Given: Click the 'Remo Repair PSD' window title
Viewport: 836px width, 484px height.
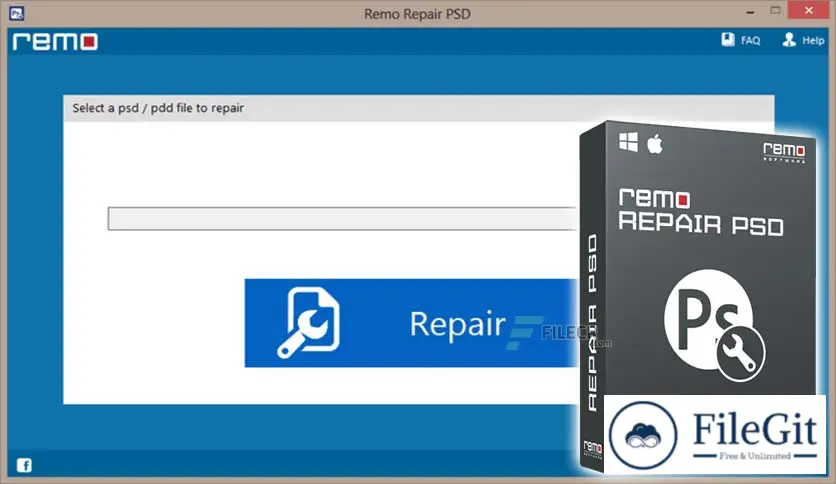Looking at the screenshot, I should click(x=417, y=14).
